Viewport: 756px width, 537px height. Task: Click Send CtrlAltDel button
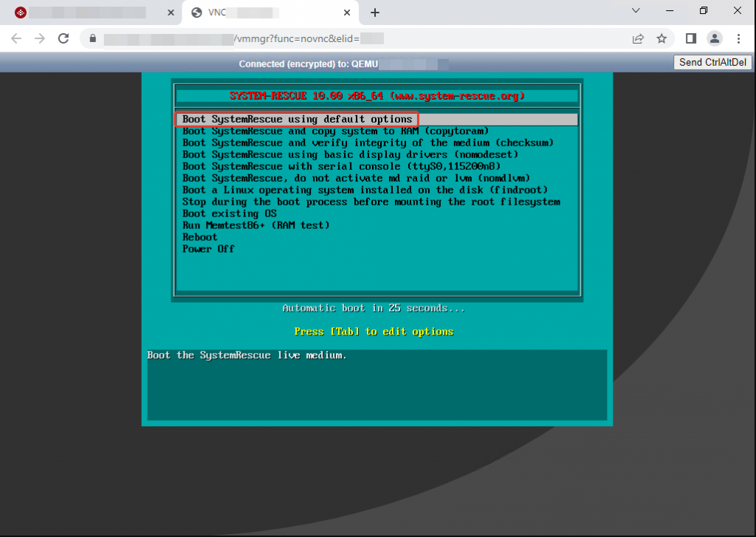(712, 62)
